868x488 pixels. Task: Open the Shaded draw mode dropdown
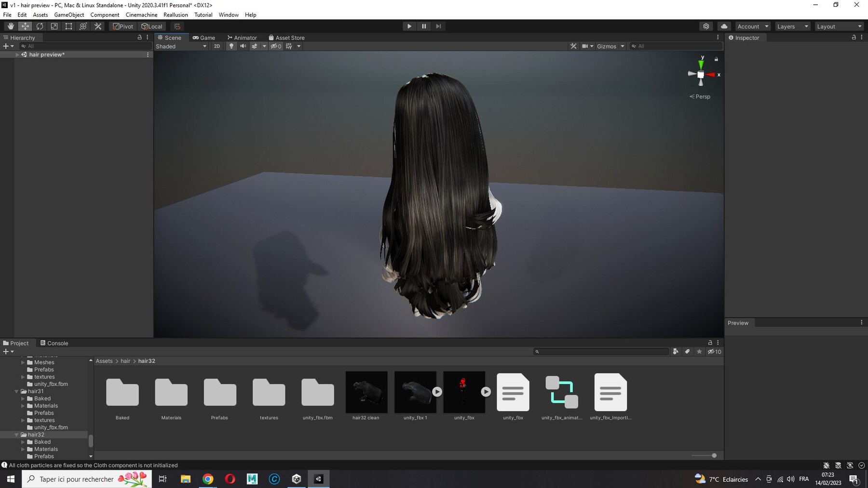click(181, 46)
